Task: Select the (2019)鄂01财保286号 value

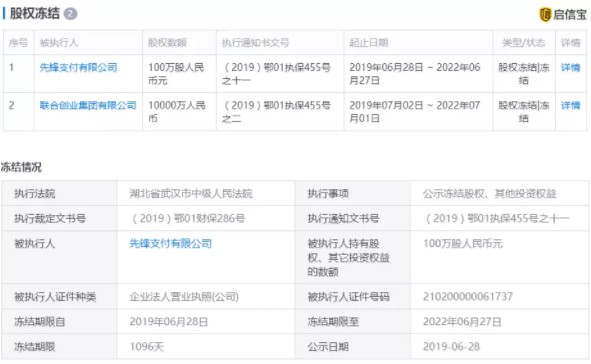Action: 187,218
